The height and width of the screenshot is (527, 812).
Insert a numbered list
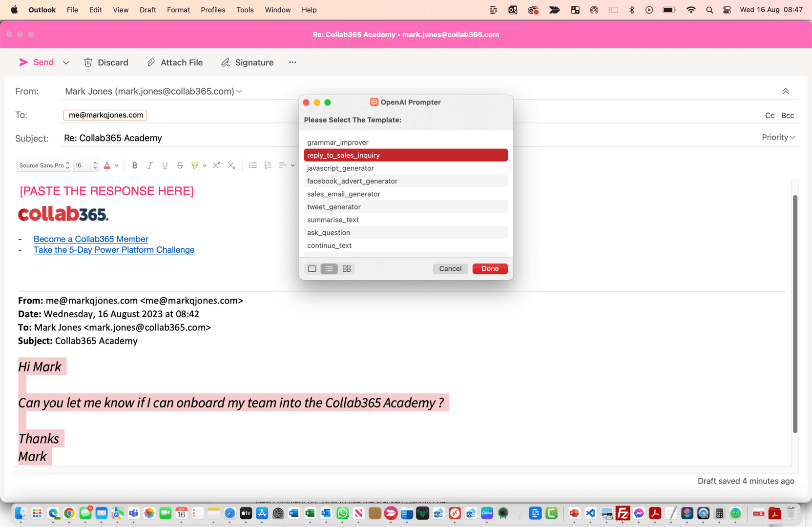268,165
